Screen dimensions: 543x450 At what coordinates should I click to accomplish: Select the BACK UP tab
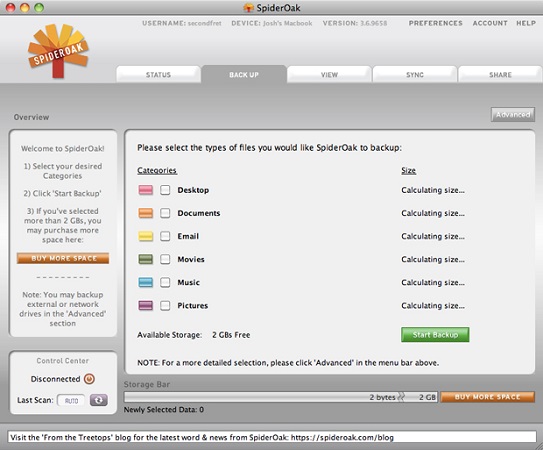click(x=244, y=74)
